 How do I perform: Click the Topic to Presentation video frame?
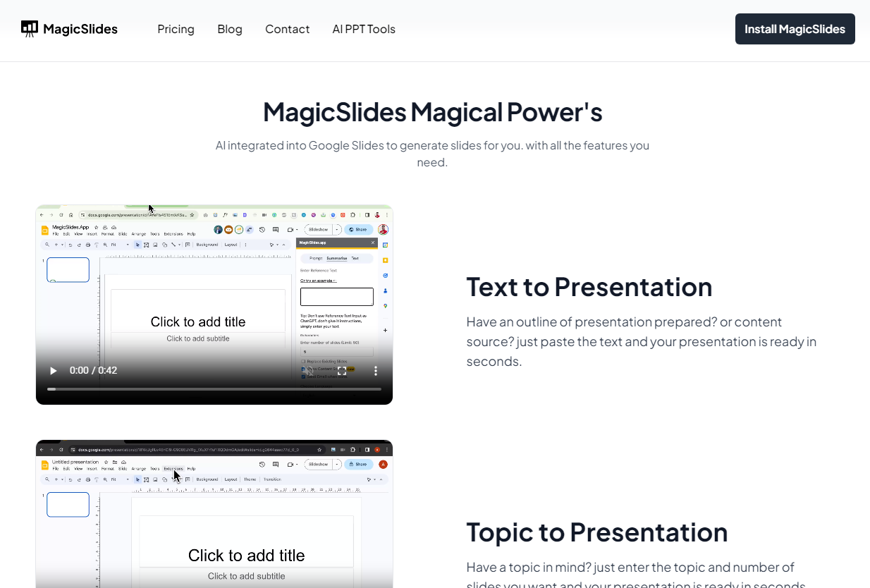pyautogui.click(x=214, y=514)
